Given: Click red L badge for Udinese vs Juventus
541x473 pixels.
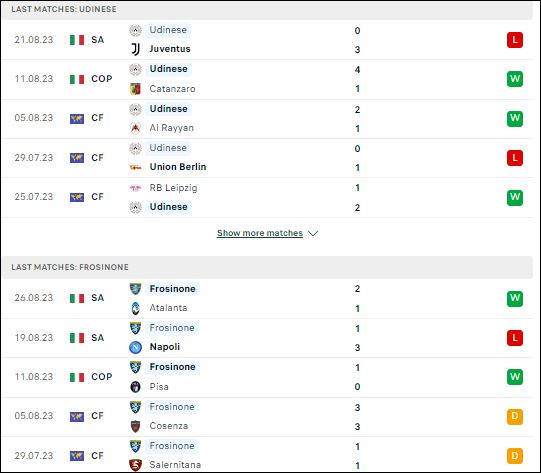Looking at the screenshot, I should (515, 40).
